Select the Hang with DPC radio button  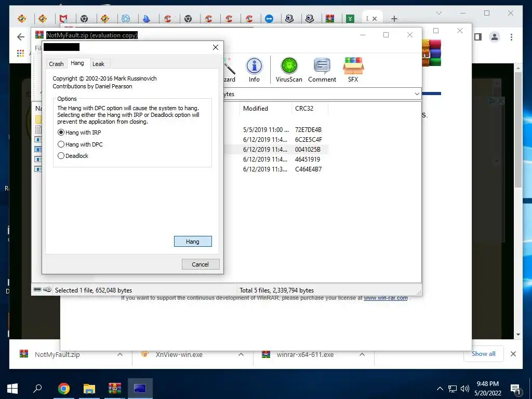point(61,144)
